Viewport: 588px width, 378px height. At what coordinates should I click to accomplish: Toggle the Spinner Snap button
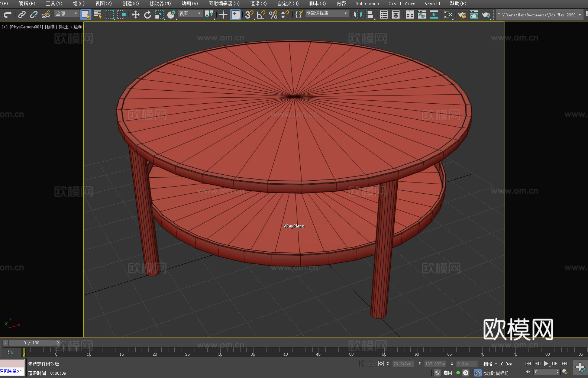coord(285,14)
